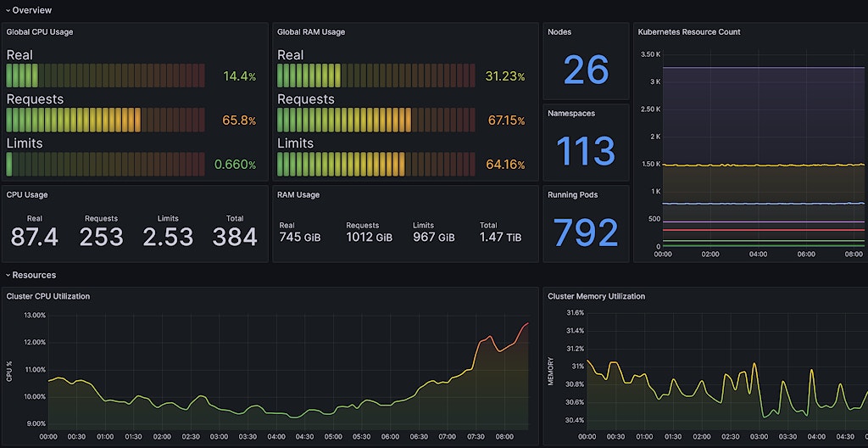Open the Global RAM Usage panel title menu

(x=311, y=32)
